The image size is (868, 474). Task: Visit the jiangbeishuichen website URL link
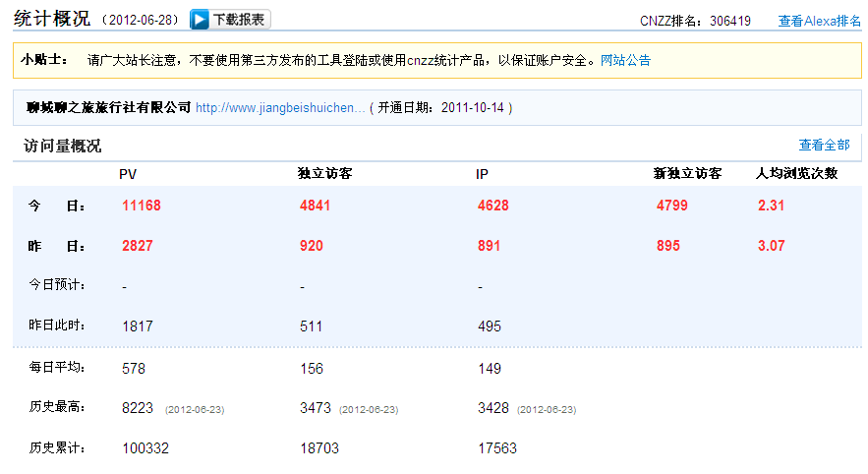[280, 107]
